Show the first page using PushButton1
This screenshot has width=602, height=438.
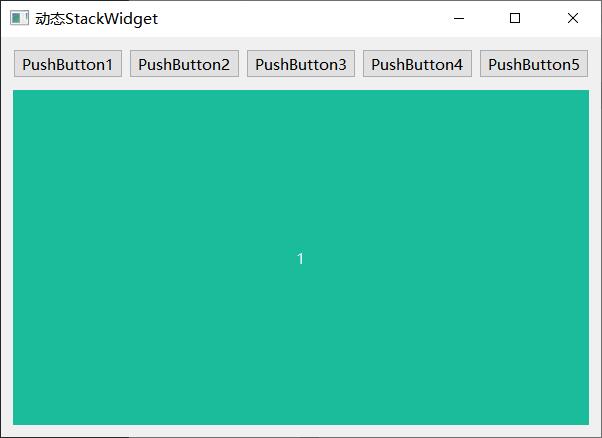pos(67,64)
